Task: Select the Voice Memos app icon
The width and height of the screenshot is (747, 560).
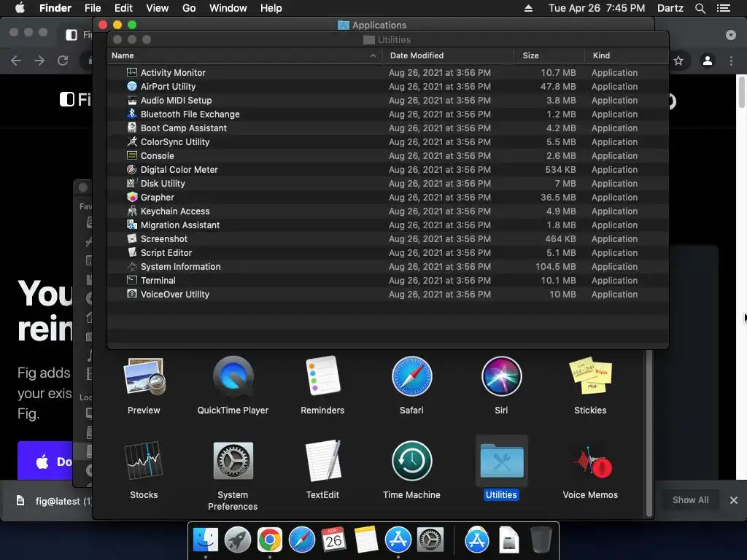Action: 591,462
